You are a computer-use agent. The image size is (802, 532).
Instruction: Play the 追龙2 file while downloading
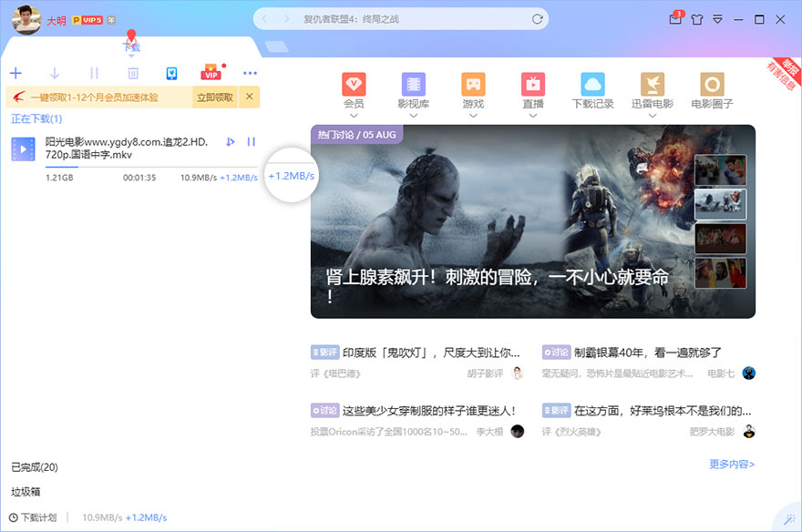click(x=231, y=141)
